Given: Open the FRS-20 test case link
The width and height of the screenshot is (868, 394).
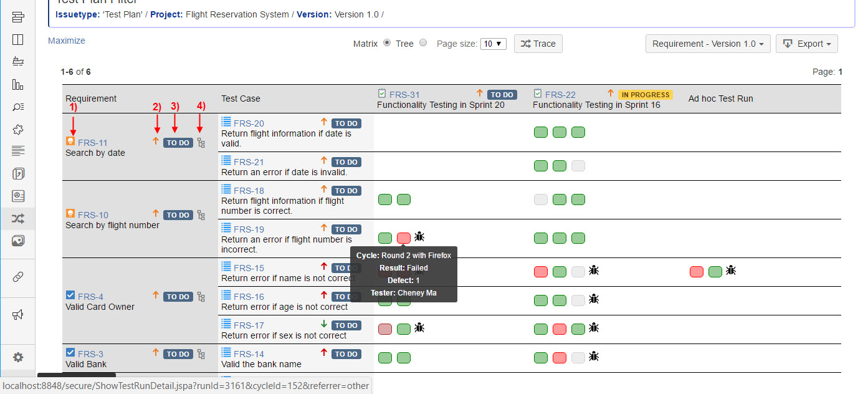Looking at the screenshot, I should point(249,123).
